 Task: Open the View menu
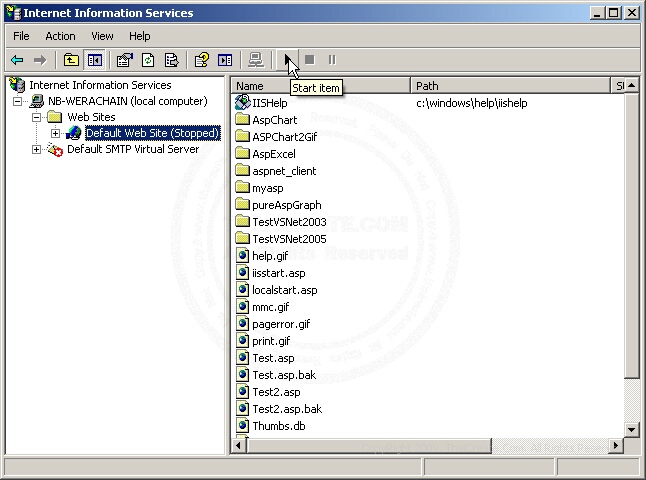[102, 36]
